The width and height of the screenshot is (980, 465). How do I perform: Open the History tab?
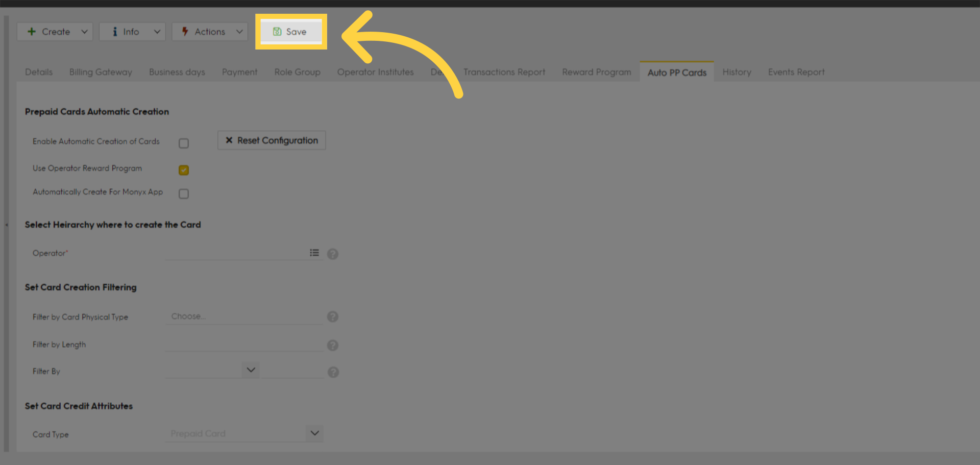tap(737, 72)
